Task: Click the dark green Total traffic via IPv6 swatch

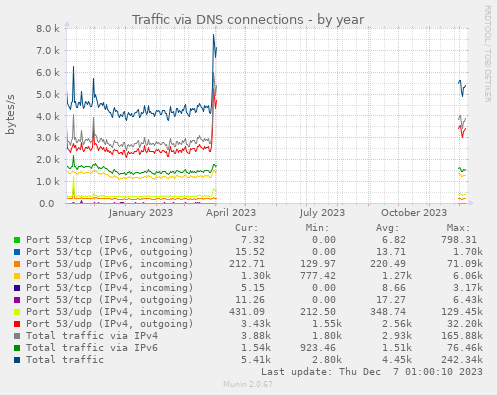Action: (x=17, y=348)
